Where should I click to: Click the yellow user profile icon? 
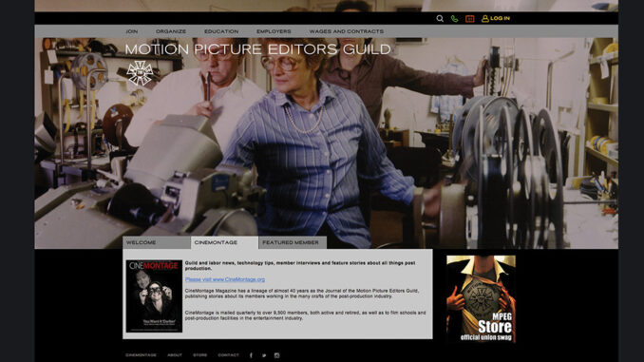485,18
